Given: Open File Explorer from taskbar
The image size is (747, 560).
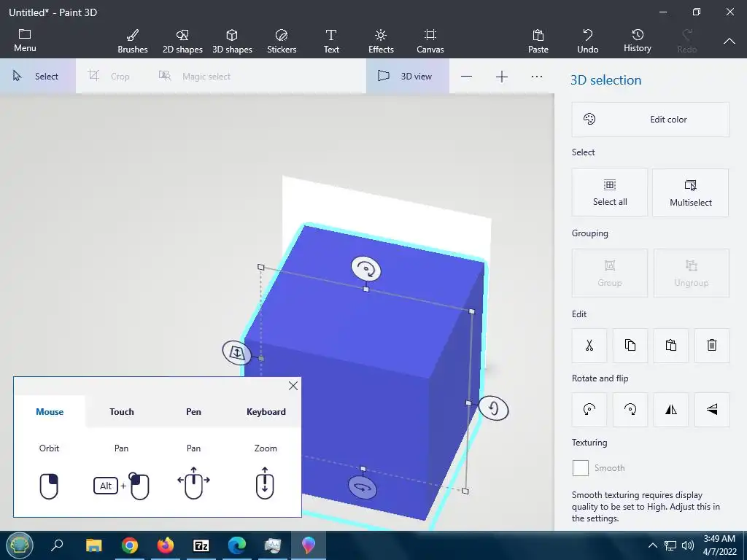Looking at the screenshot, I should (x=94, y=545).
